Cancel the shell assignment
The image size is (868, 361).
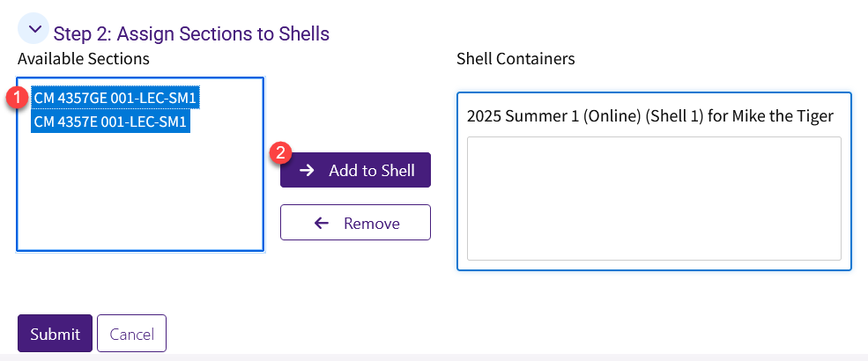tap(131, 334)
